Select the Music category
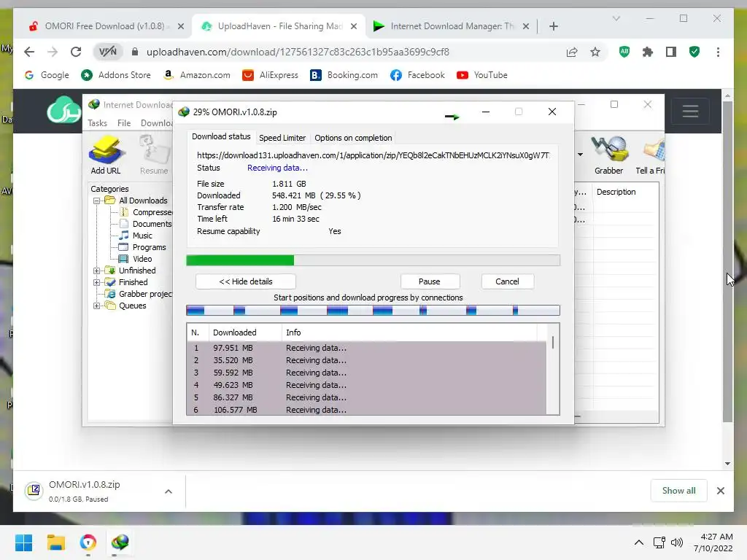 tap(142, 236)
